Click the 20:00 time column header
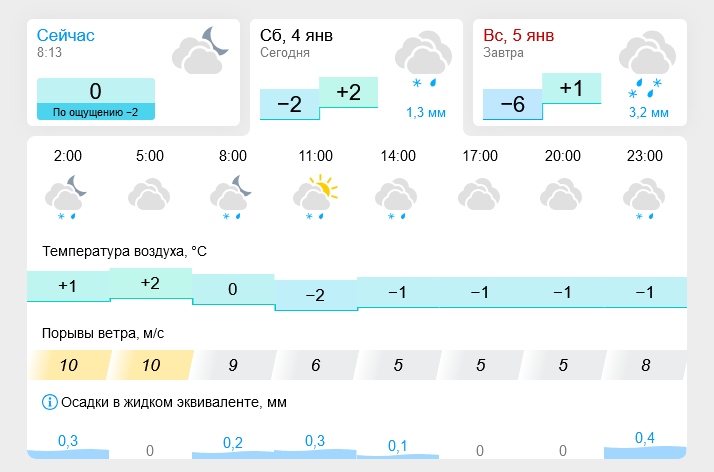This screenshot has width=714, height=472. [563, 156]
